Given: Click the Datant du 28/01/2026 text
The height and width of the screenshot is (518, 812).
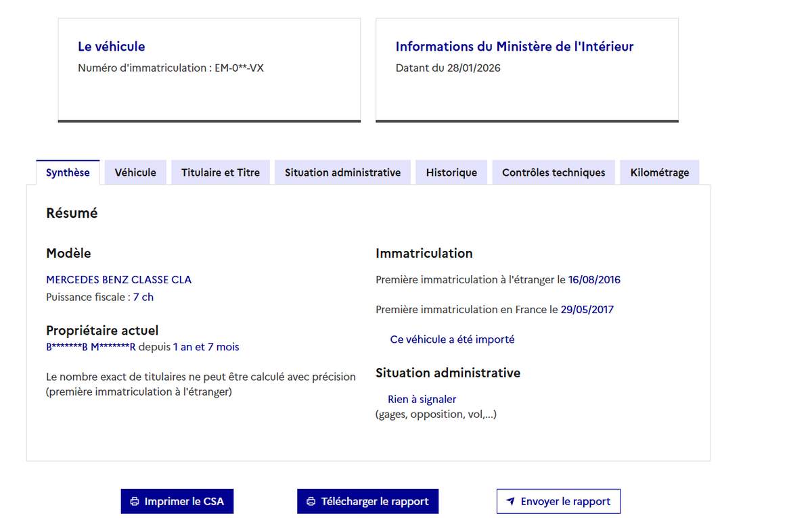Looking at the screenshot, I should coord(448,68).
